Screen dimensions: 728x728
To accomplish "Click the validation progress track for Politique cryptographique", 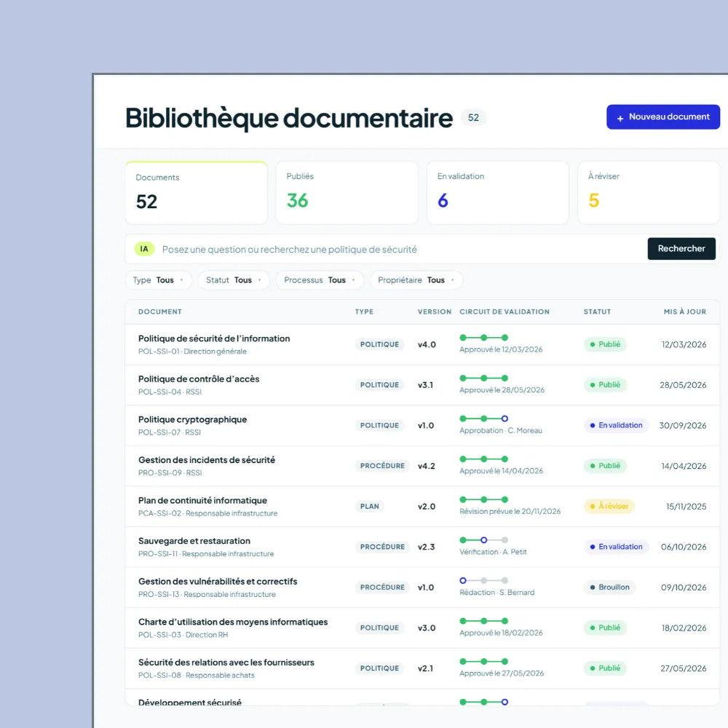I will click(484, 419).
